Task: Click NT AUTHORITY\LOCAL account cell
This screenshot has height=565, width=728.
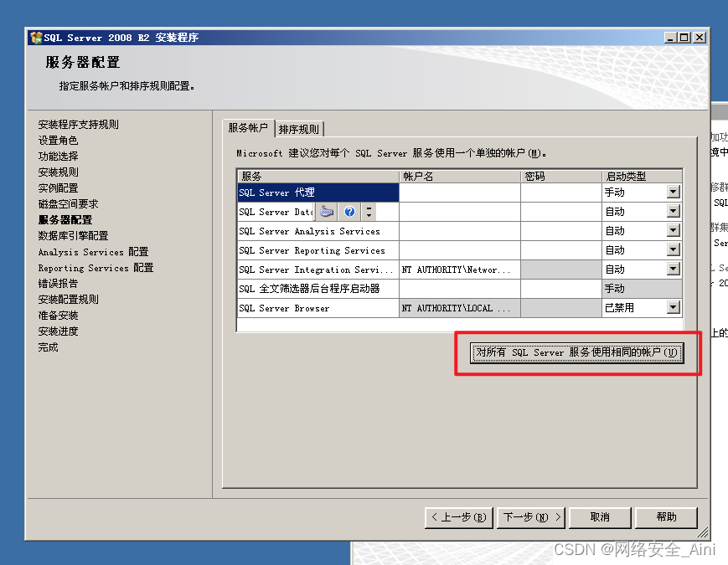Action: tap(460, 308)
